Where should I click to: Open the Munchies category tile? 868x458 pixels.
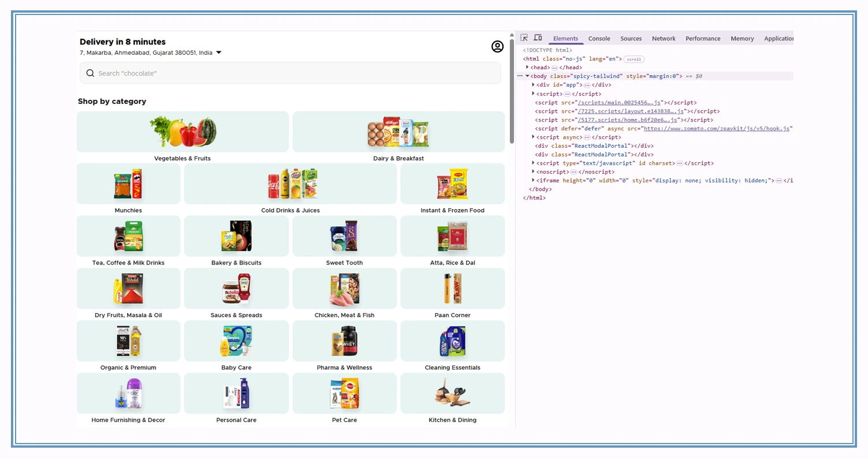pos(128,184)
